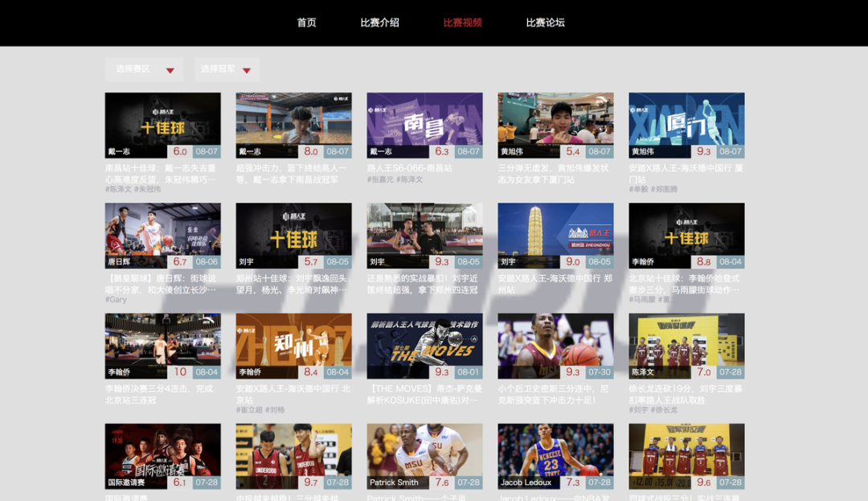Select the #刘畅 hashtag

[x=275, y=410]
